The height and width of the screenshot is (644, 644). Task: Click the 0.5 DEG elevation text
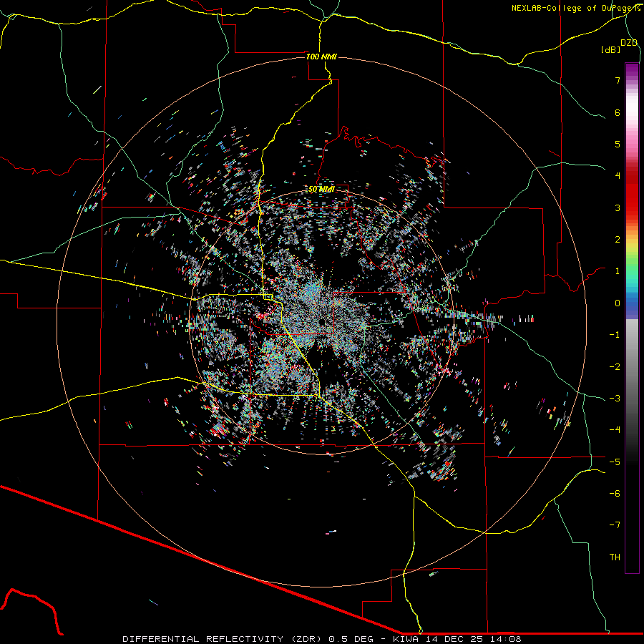(x=351, y=639)
